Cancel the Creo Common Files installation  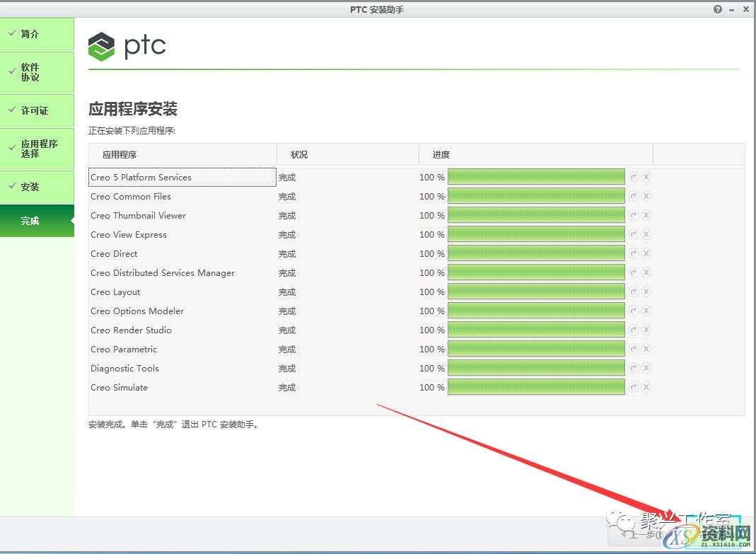pos(646,196)
